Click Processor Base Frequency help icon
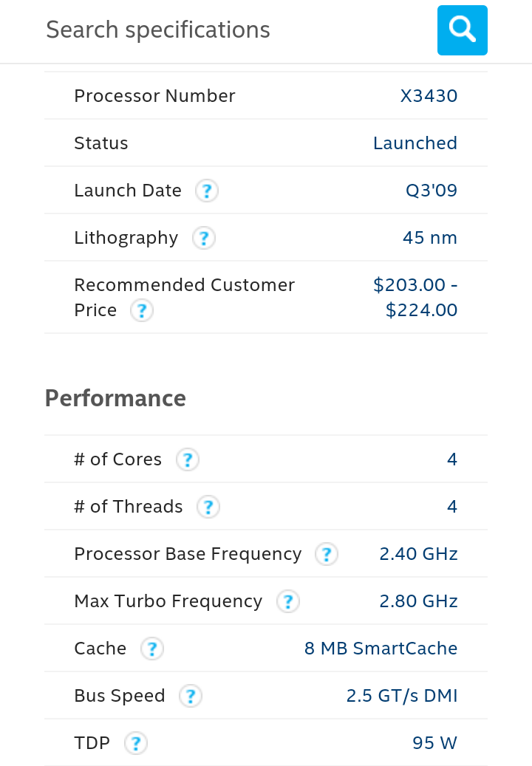Viewport: 532px width, 766px height. [x=326, y=555]
